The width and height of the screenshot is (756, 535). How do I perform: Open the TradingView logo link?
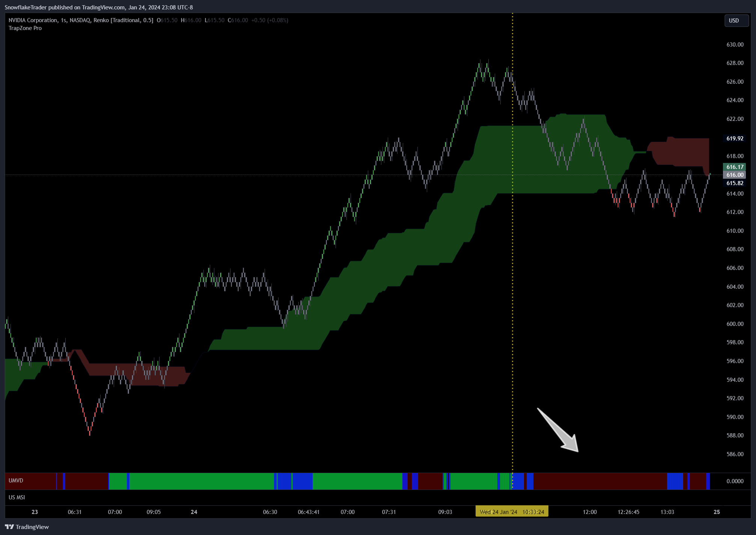pos(27,527)
